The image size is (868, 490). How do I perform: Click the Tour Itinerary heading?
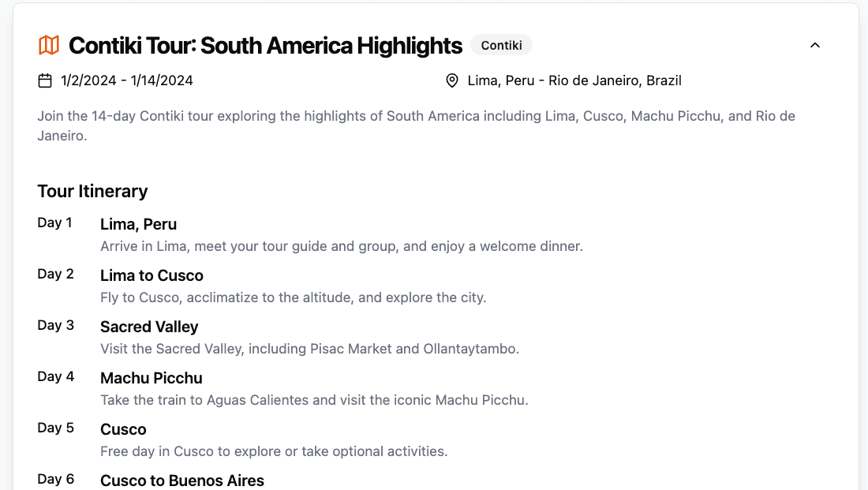pos(92,191)
